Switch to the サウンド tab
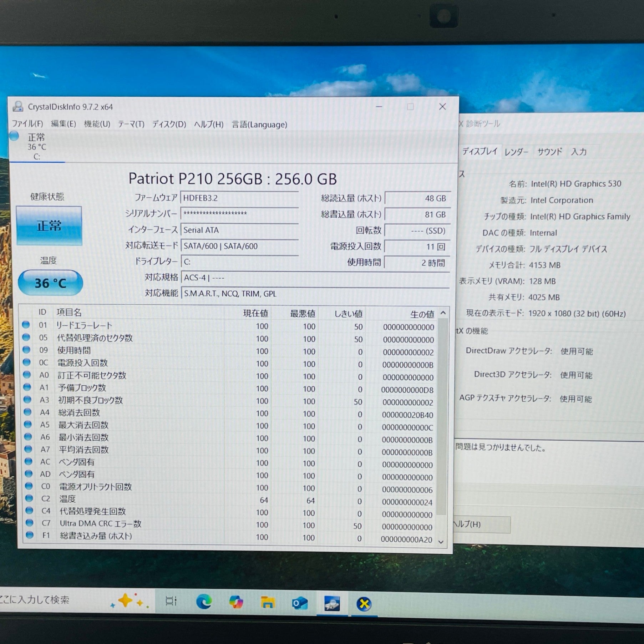 (549, 152)
